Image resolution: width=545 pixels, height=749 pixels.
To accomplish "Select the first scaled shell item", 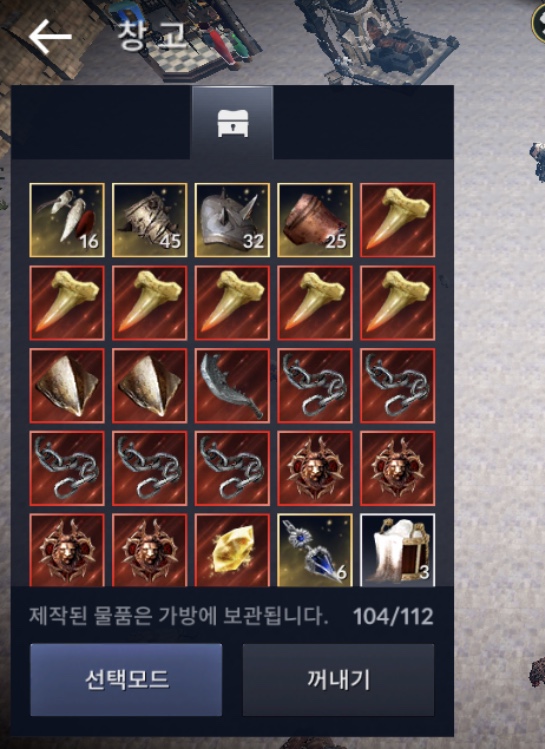I will [67, 385].
